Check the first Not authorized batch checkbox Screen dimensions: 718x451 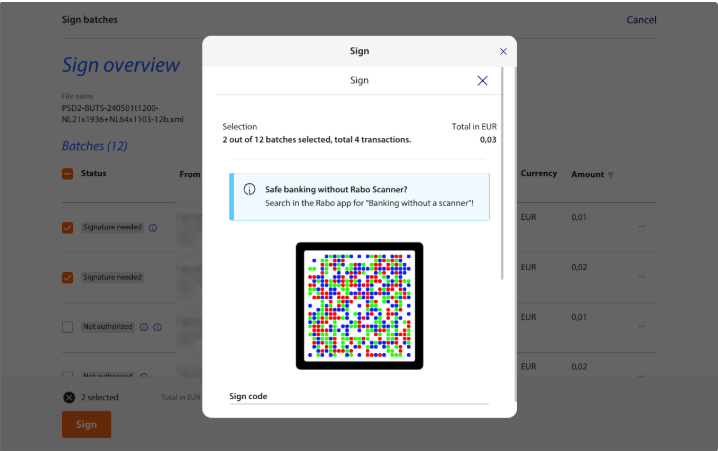click(67, 327)
